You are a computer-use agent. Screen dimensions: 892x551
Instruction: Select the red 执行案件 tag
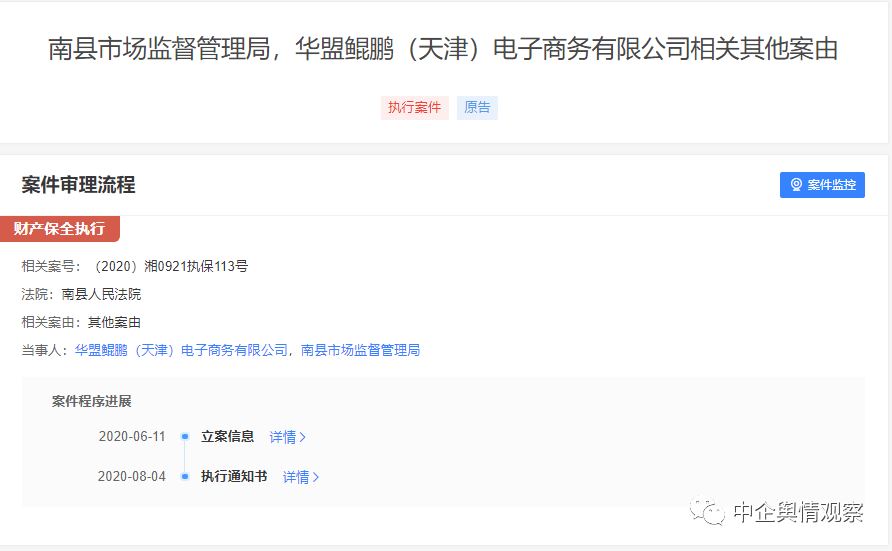coord(415,107)
